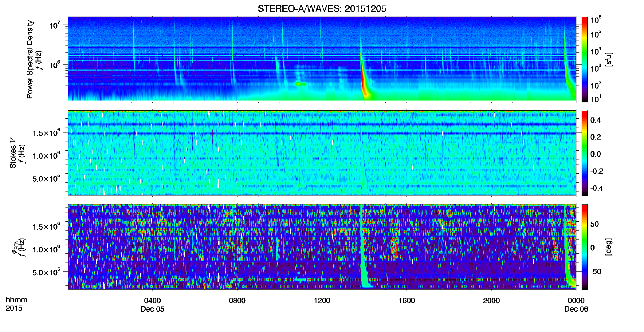Click 1.0×10^6 tick on the φRTN panel
The width and height of the screenshot is (644, 332).
click(46, 249)
